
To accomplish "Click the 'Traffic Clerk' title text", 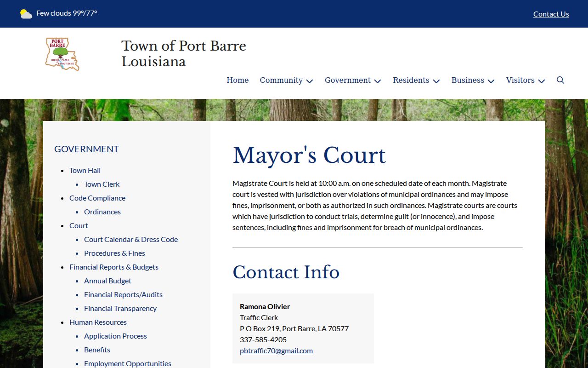I will point(259,317).
